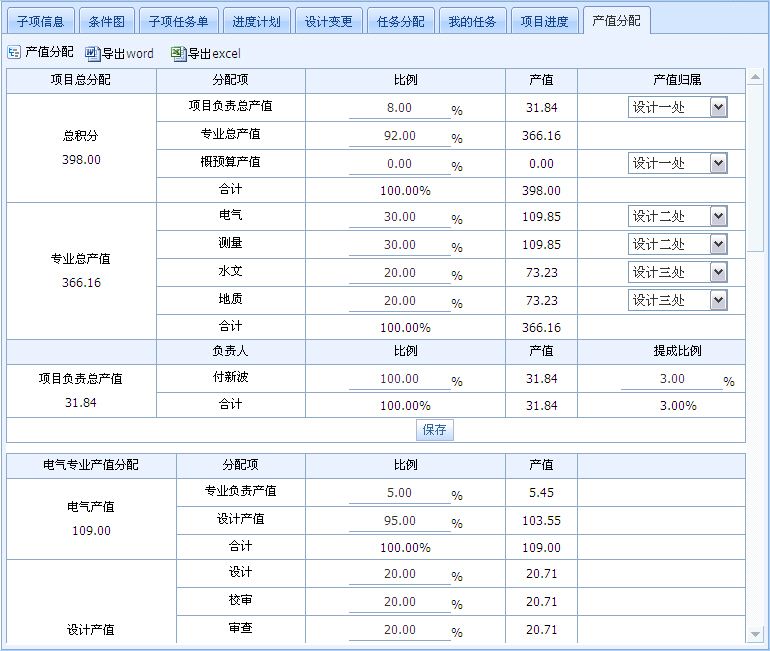770x651 pixels.
Task: Edit the 审查 percentage field
Action: (399, 630)
